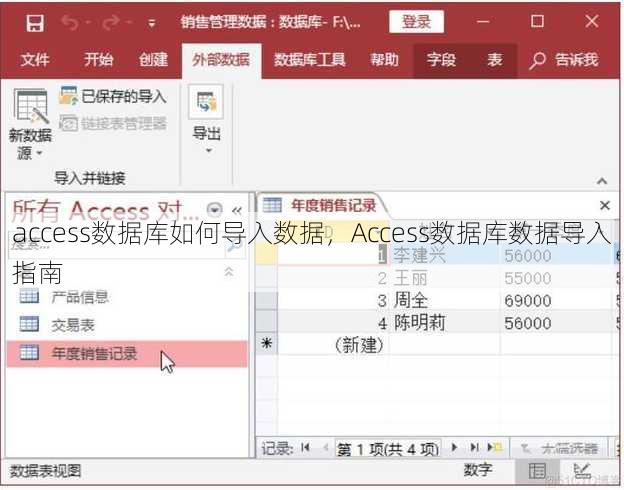
Task: Click the 告诉我 search magnifier
Action: 537,61
